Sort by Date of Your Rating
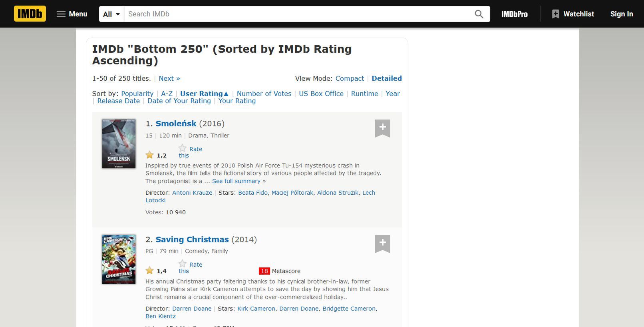Screen dimensions: 644x327 click(179, 101)
